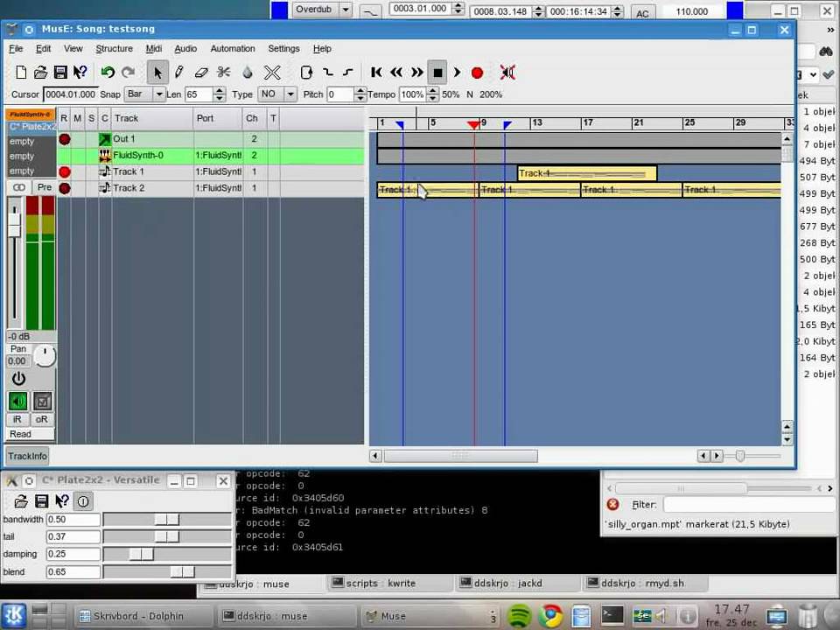The height and width of the screenshot is (630, 840).
Task: Open the Automation menu
Action: coord(233,49)
